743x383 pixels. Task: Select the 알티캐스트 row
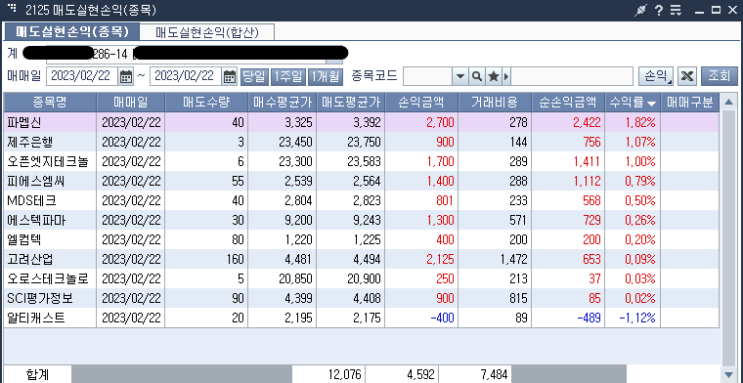tap(361, 318)
